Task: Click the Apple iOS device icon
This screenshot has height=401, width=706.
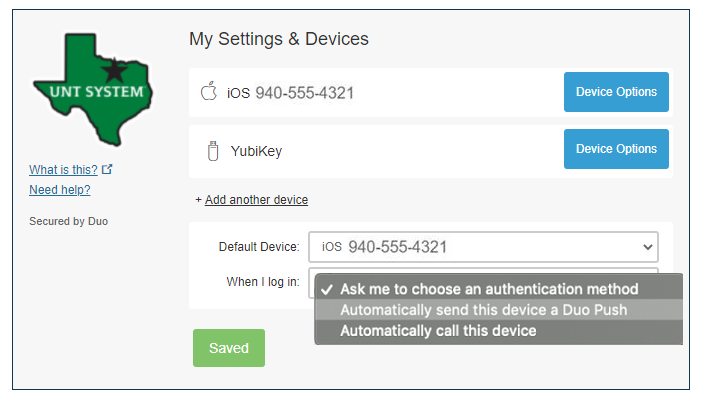Action: pyautogui.click(x=208, y=93)
